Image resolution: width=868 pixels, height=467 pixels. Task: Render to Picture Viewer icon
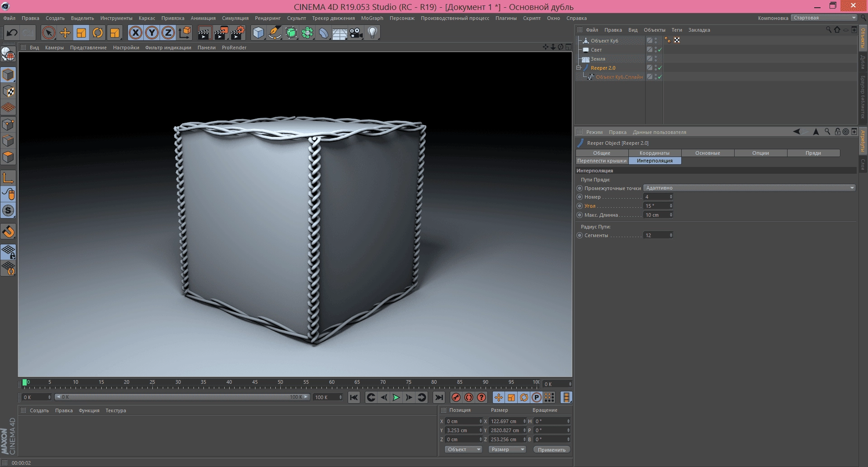tap(221, 33)
